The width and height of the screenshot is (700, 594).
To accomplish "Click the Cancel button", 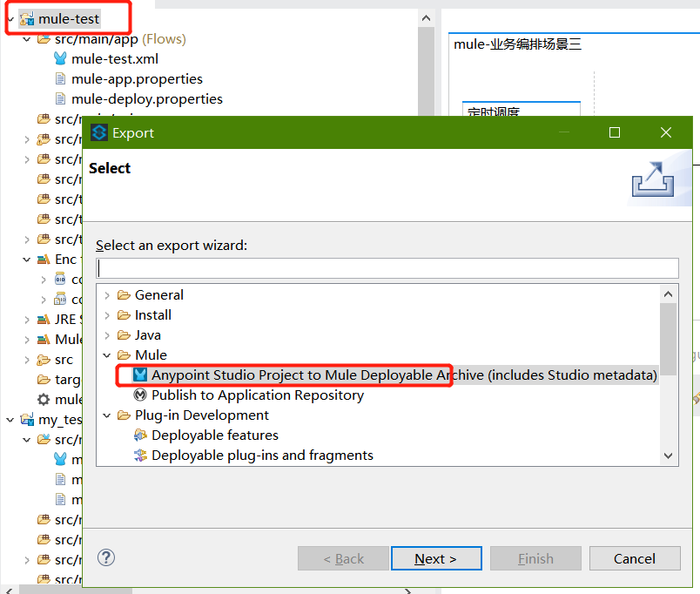I will (635, 558).
